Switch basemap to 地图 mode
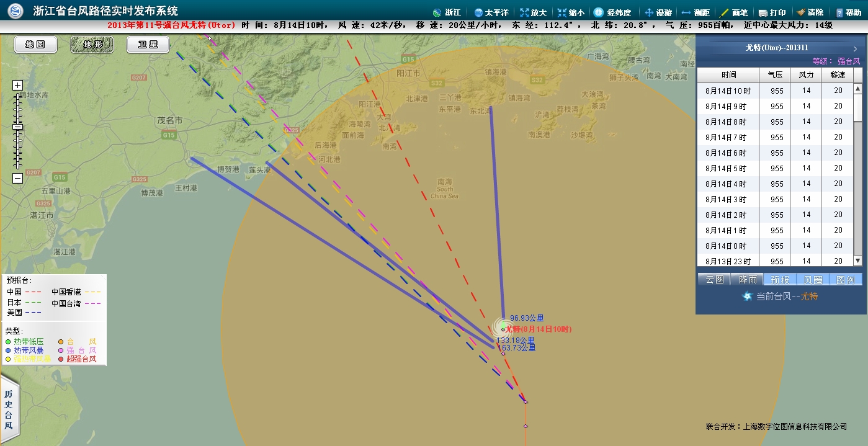 click(x=35, y=45)
